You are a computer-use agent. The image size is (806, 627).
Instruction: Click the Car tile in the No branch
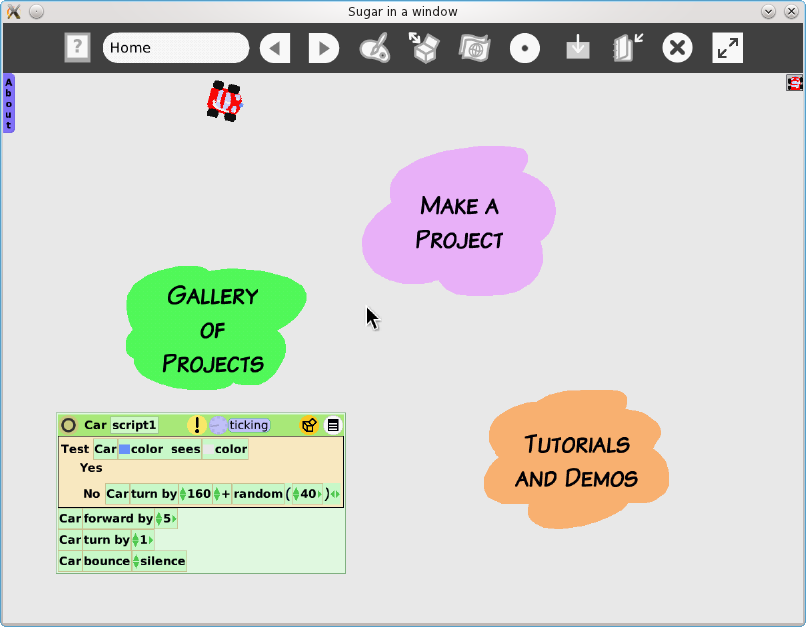(x=117, y=494)
